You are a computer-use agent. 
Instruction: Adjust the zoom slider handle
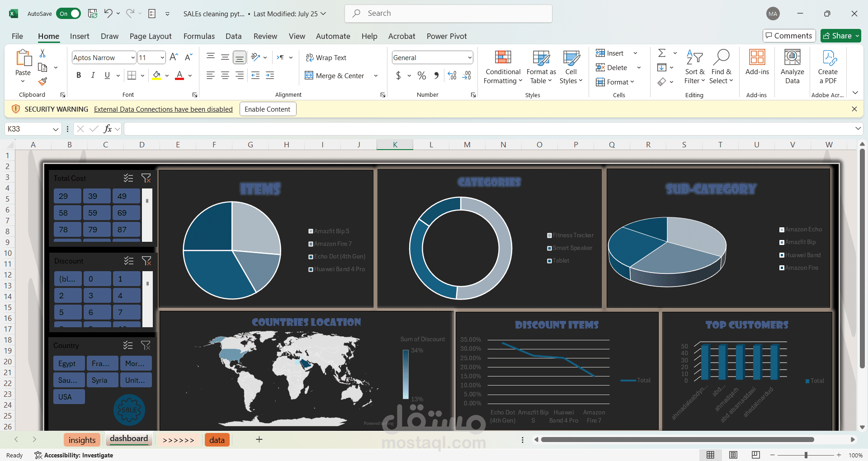tap(806, 455)
